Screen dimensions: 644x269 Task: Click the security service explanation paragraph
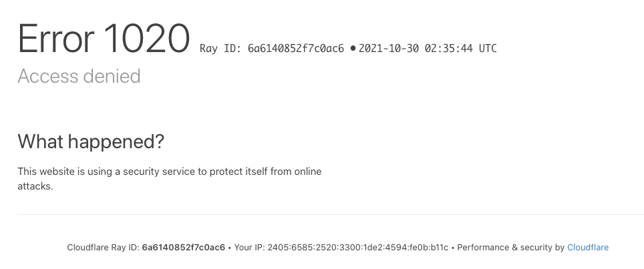[x=169, y=179]
